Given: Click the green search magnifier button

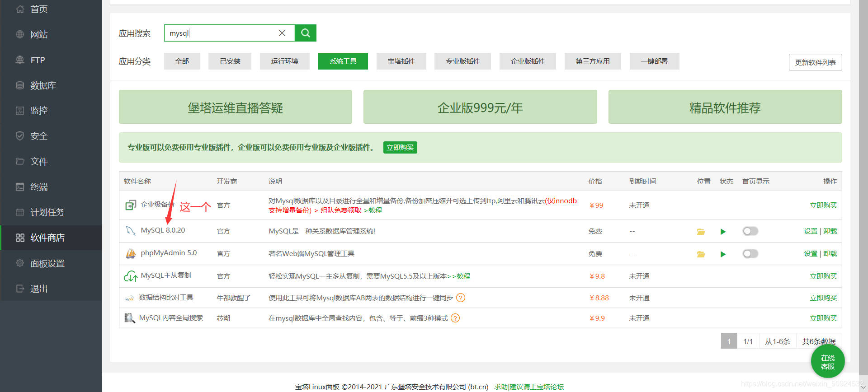Looking at the screenshot, I should (306, 33).
